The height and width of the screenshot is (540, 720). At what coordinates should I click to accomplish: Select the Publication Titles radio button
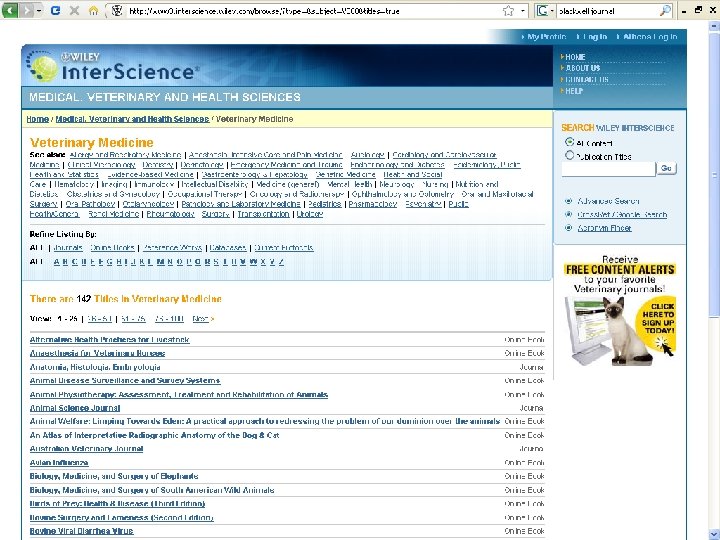click(569, 156)
